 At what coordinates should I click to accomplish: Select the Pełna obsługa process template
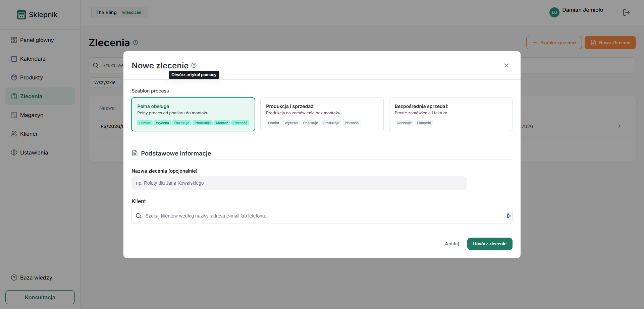click(193, 114)
